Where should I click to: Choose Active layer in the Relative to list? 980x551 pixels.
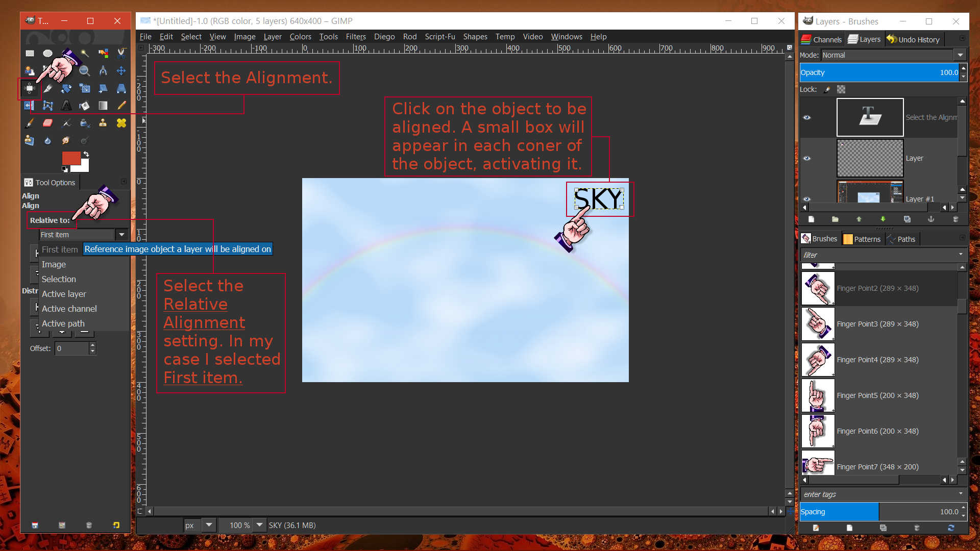point(63,294)
